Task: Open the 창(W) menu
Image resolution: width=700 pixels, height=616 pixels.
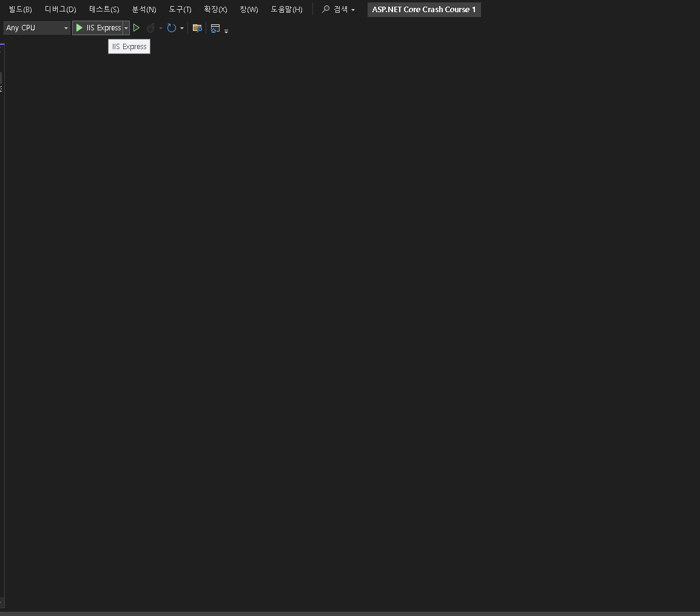Action: [x=249, y=9]
